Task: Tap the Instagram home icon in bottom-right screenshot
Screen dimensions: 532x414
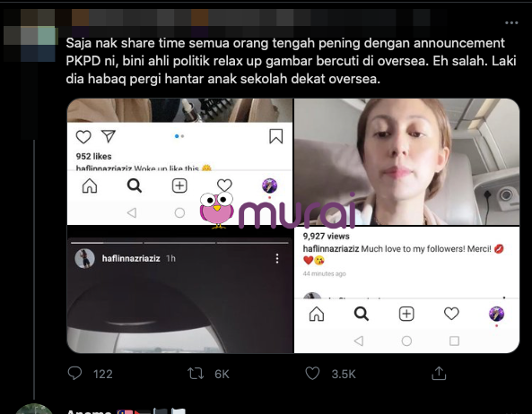Action: coord(317,314)
